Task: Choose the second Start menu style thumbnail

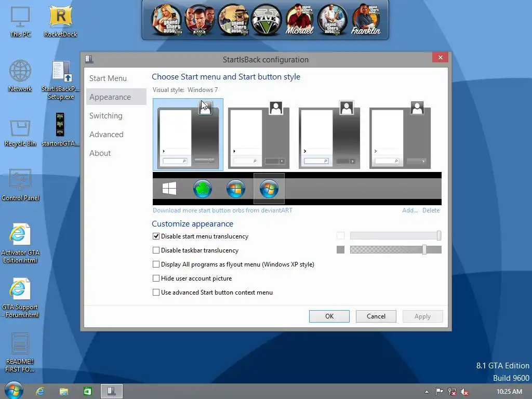Action: [259, 135]
